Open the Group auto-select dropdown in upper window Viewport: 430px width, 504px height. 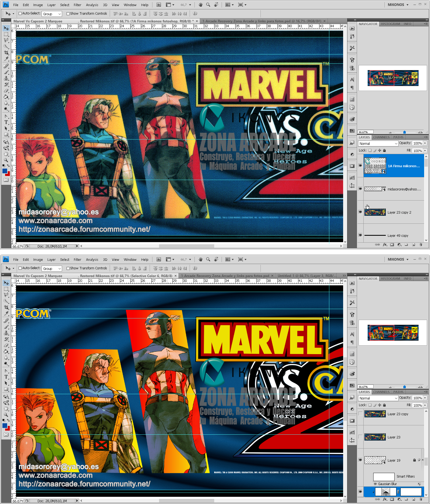(x=52, y=14)
